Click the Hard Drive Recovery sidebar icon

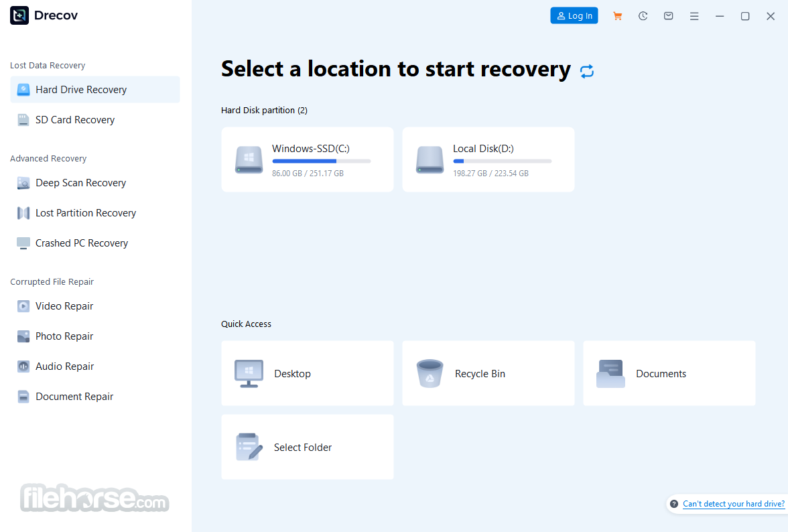pyautogui.click(x=23, y=89)
